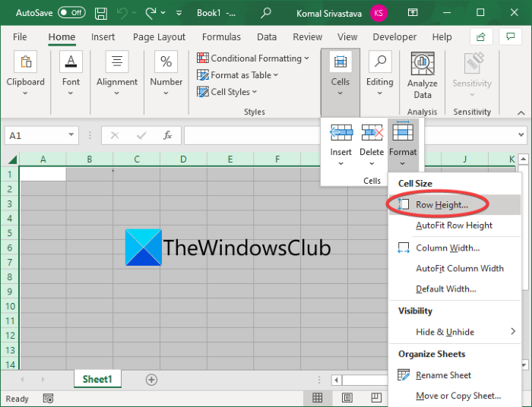Screen dimensions: 532x407
Task: Click the Redo arrow icon
Action: pos(150,13)
